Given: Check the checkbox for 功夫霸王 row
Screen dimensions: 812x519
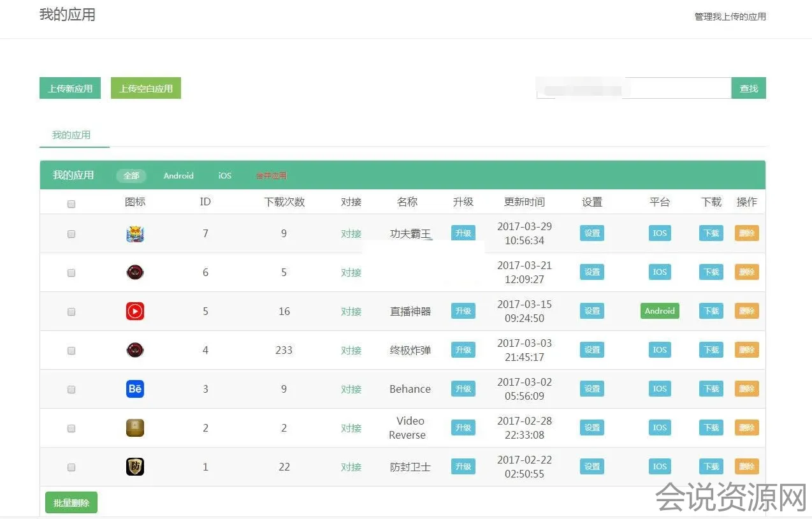Looking at the screenshot, I should 71,234.
